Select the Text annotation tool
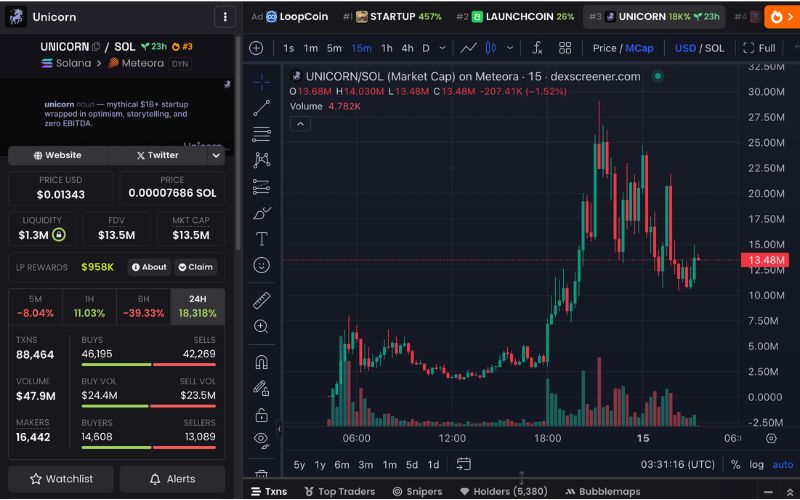The height and width of the screenshot is (500, 800). click(x=262, y=239)
